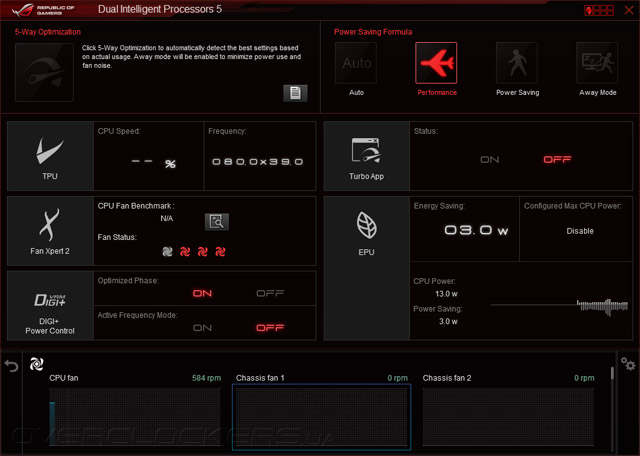Open DIGI+ Power Control panel

point(50,306)
